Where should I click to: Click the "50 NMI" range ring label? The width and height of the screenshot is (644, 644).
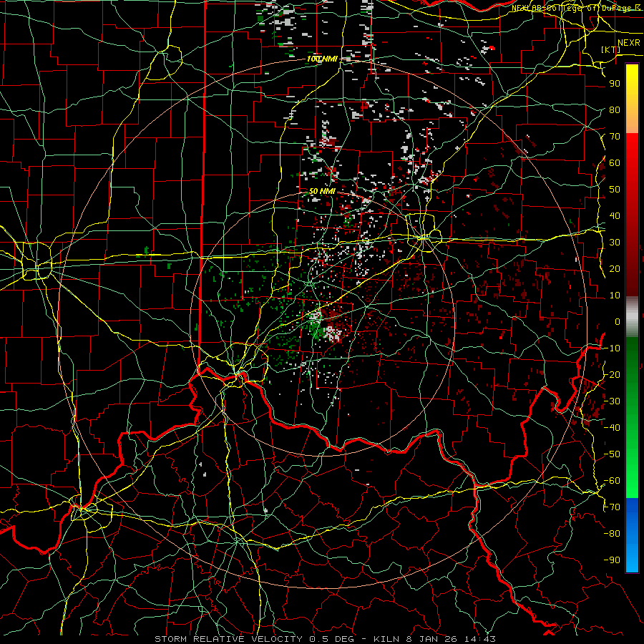pos(322,191)
